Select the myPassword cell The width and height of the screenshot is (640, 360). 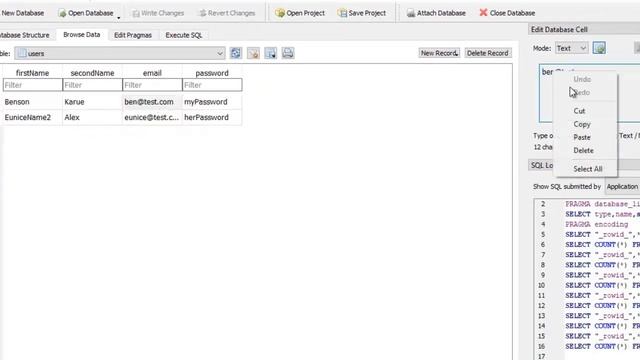click(212, 102)
